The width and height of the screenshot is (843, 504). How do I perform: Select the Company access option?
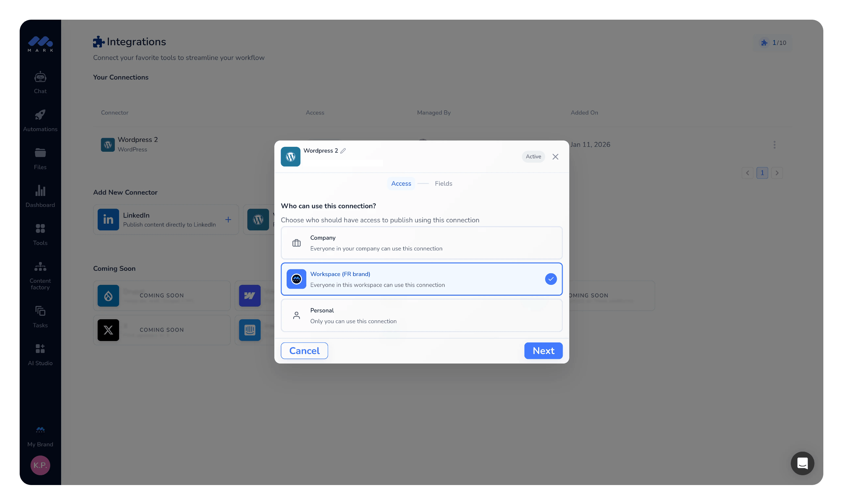coord(421,243)
